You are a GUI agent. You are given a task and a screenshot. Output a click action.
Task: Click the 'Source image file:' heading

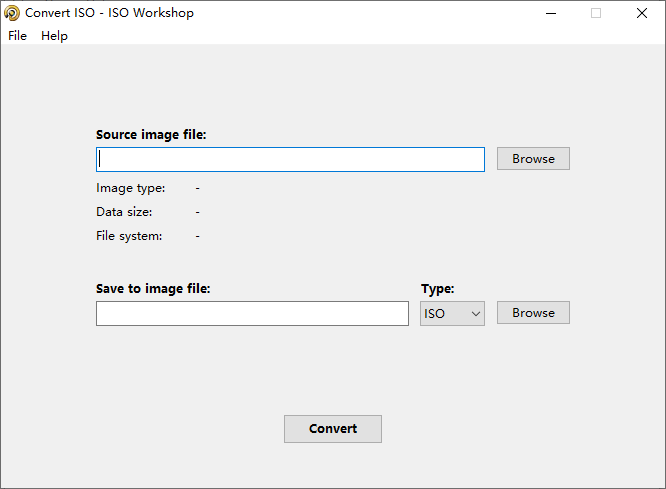tap(151, 135)
